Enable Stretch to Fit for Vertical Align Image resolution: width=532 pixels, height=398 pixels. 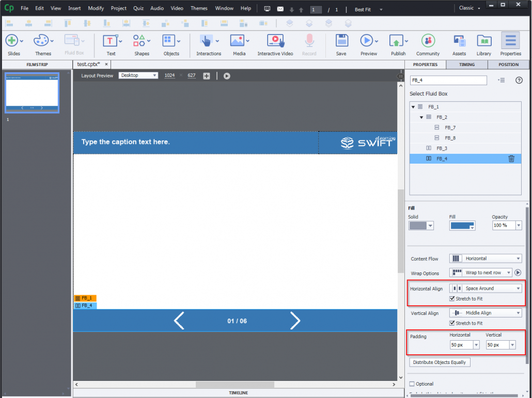coord(452,323)
